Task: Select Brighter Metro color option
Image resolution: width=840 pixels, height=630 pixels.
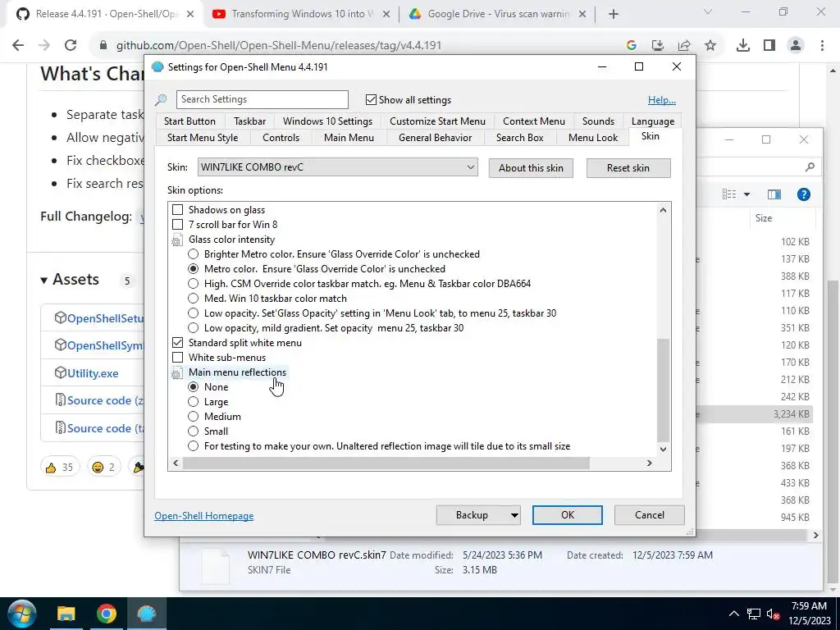Action: 193,254
